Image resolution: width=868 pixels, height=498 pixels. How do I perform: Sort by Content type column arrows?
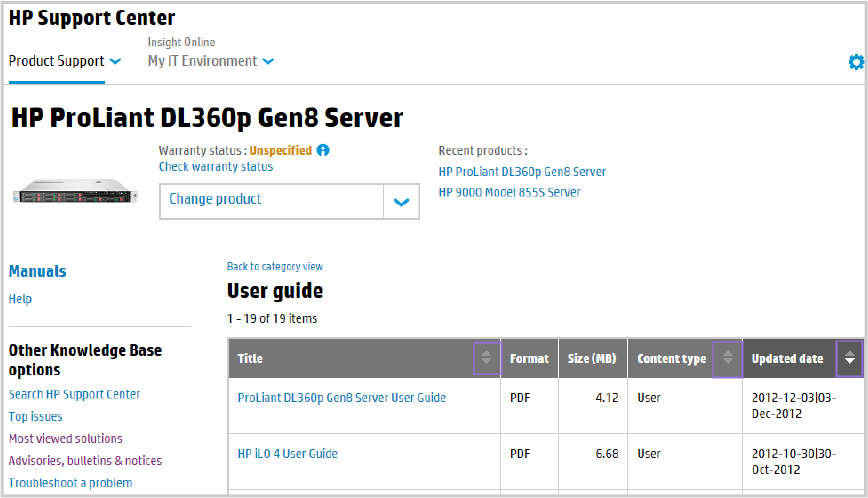coord(727,359)
